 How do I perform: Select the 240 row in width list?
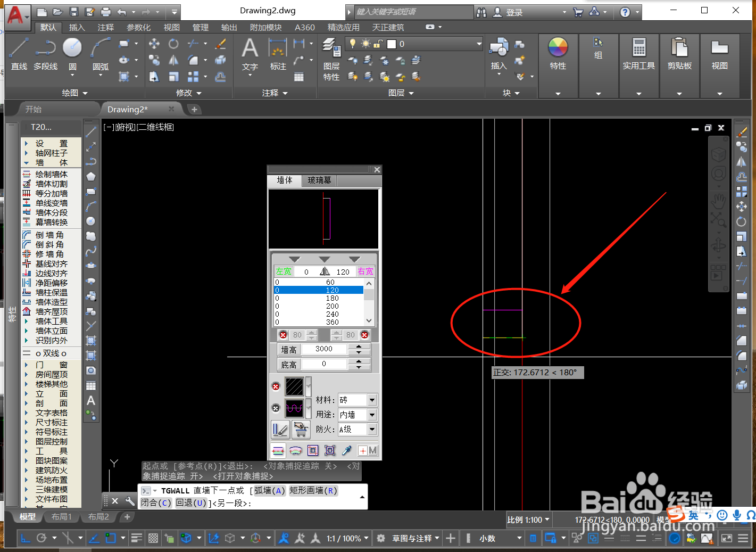(x=319, y=314)
